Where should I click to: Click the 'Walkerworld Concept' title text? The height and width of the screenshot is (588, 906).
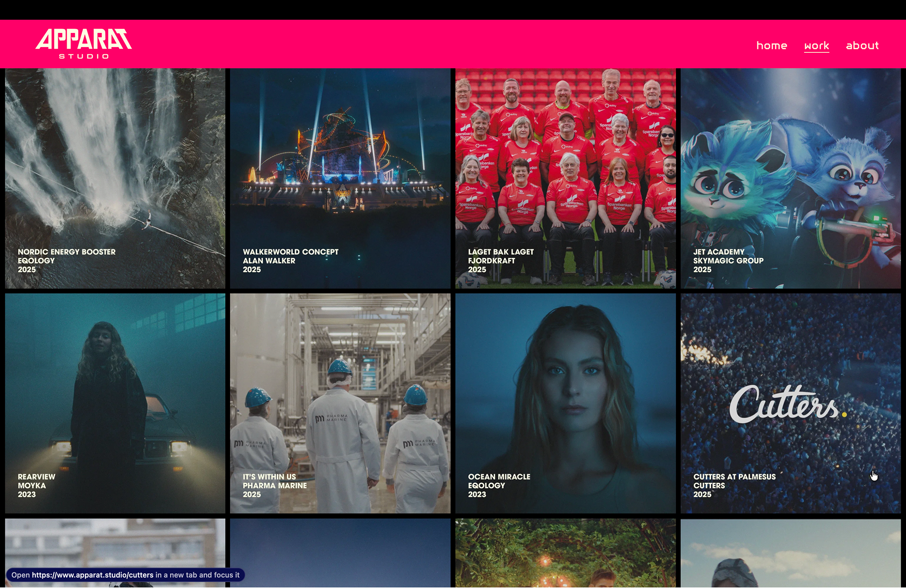pyautogui.click(x=290, y=252)
